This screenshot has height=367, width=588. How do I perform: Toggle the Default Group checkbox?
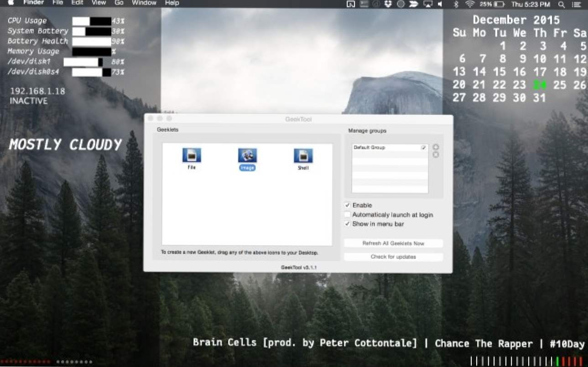click(423, 148)
